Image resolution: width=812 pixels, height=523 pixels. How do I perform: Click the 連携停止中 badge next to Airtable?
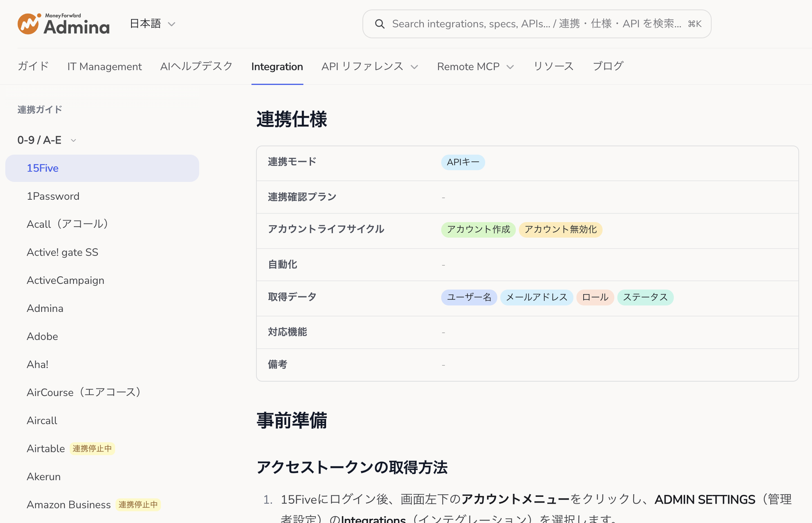click(92, 449)
